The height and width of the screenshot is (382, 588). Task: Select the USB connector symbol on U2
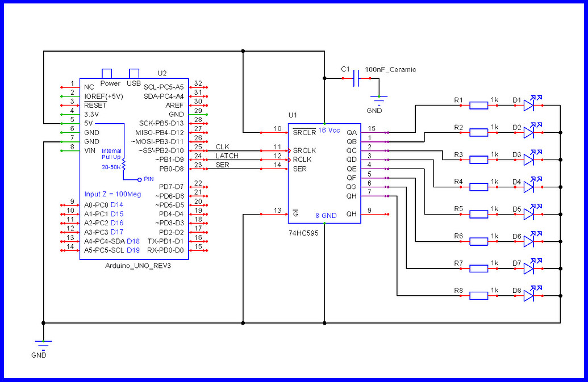[135, 73]
